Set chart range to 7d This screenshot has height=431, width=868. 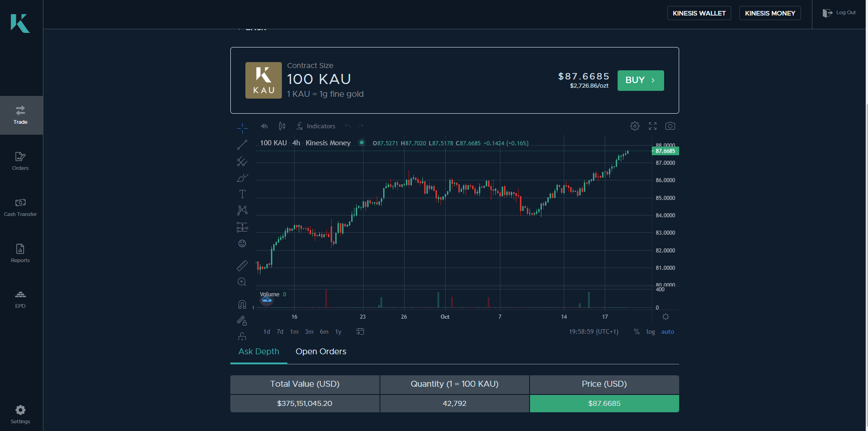pyautogui.click(x=280, y=332)
